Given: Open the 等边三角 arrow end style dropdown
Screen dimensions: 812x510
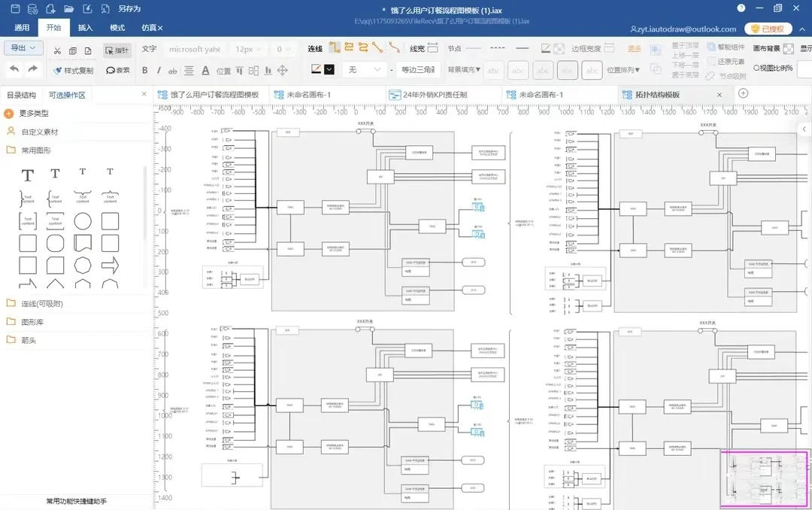Looking at the screenshot, I should tap(419, 69).
